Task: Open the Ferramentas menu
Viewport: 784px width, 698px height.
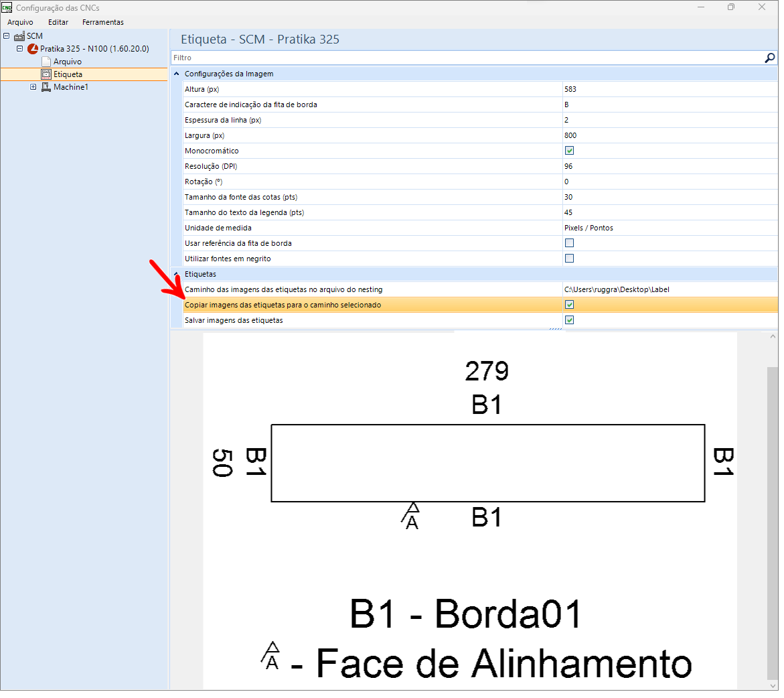Action: [104, 22]
